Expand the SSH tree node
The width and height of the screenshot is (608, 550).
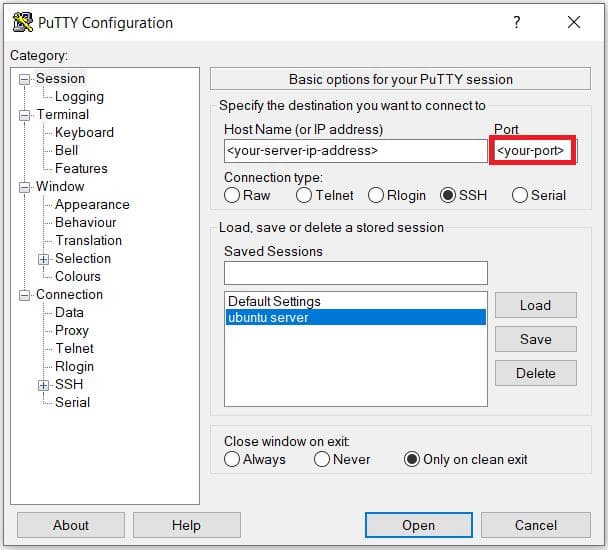(43, 385)
